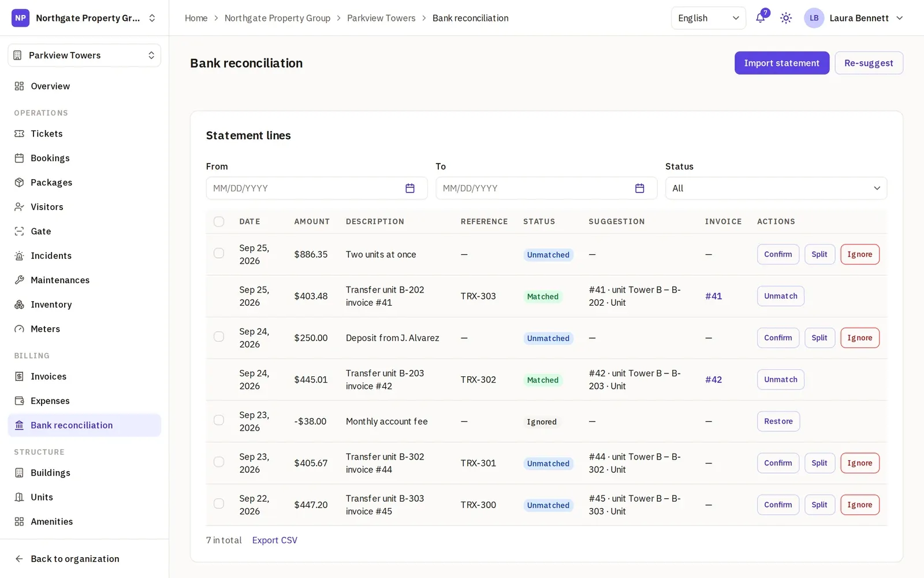Image resolution: width=924 pixels, height=578 pixels.
Task: Click the Tickets icon in sidebar
Action: pos(19,134)
